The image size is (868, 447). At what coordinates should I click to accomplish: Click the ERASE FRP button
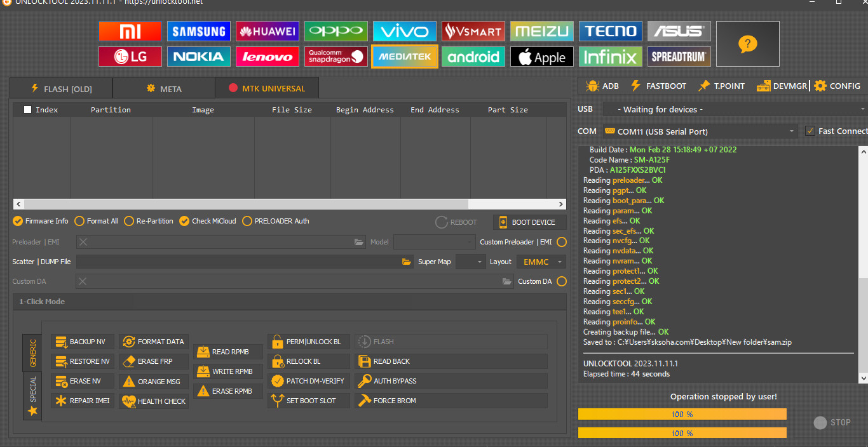click(154, 361)
